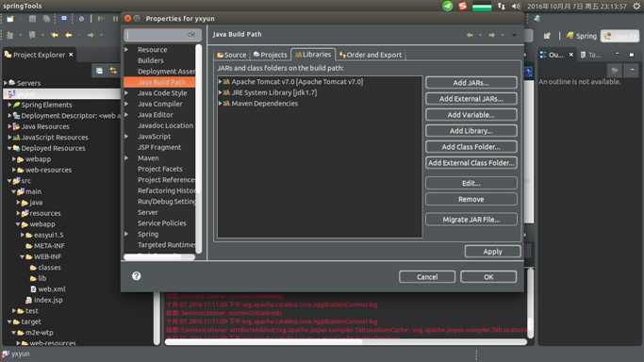
Task: Click the properties list vertical scrollbar
Action: (x=199, y=148)
